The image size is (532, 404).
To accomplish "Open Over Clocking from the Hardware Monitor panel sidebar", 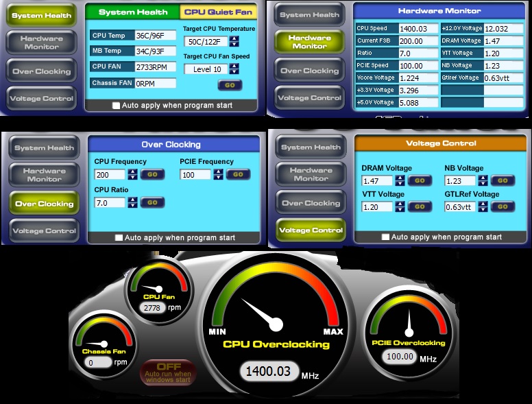I will (309, 70).
